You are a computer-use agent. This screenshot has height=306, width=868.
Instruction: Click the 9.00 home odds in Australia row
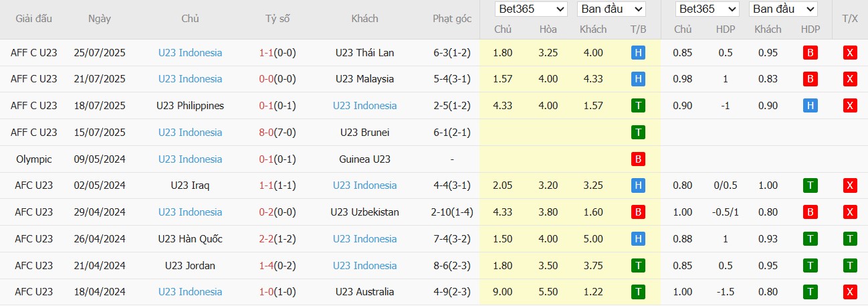point(503,292)
